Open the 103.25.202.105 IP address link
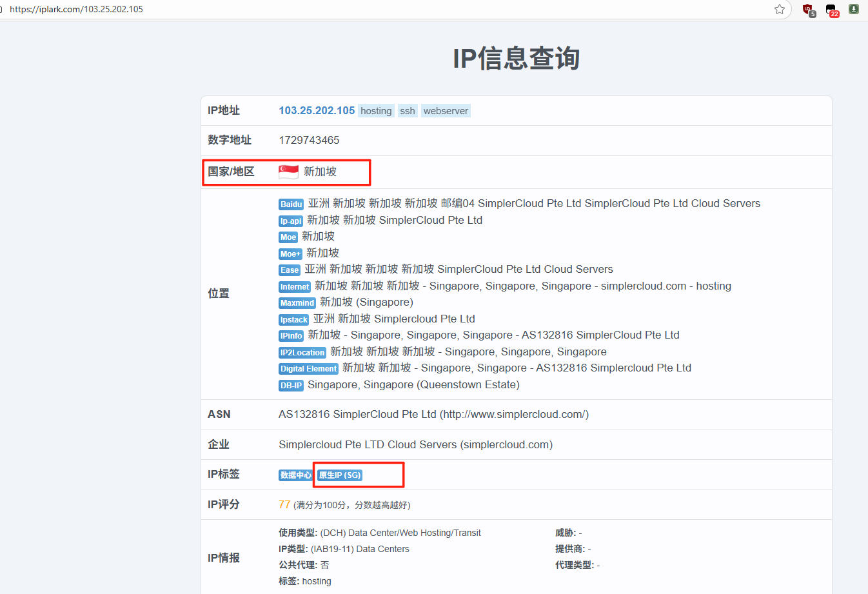868x594 pixels. (x=317, y=111)
